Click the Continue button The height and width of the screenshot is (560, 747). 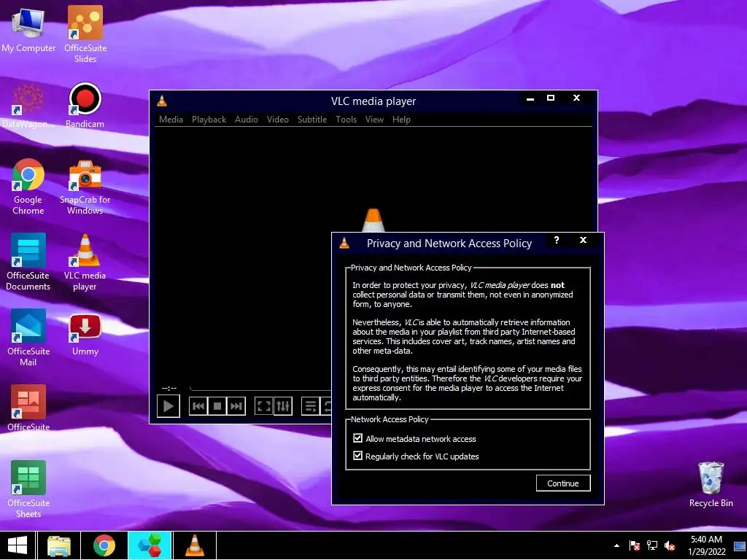(x=563, y=483)
